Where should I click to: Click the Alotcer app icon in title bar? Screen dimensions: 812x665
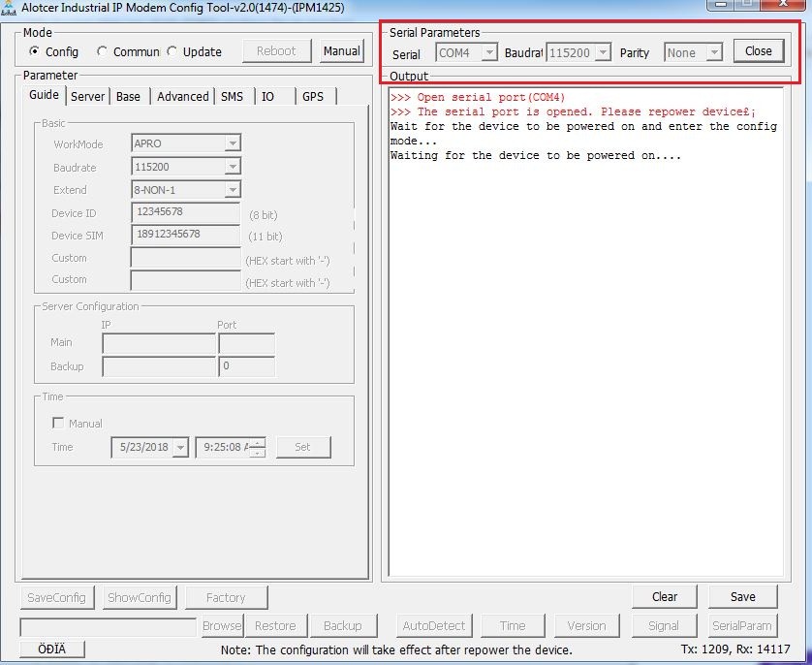coord(9,8)
